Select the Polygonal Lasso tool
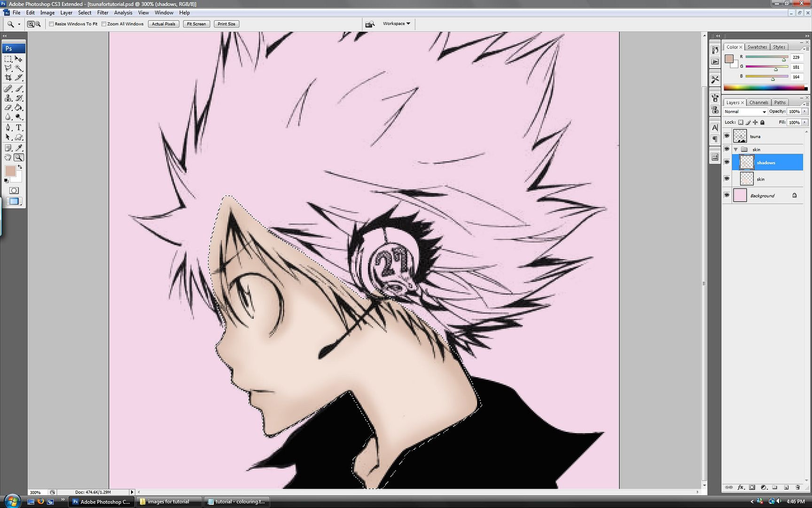 pyautogui.click(x=8, y=68)
